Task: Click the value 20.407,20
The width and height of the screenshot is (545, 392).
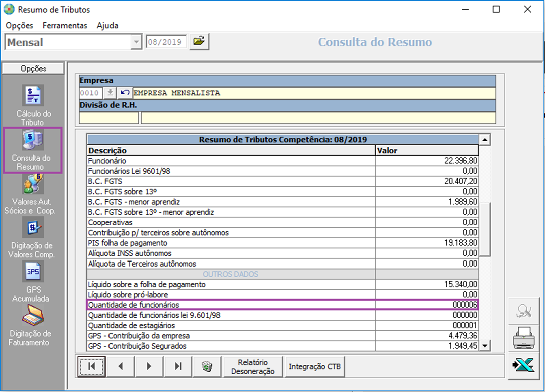Action: click(461, 181)
